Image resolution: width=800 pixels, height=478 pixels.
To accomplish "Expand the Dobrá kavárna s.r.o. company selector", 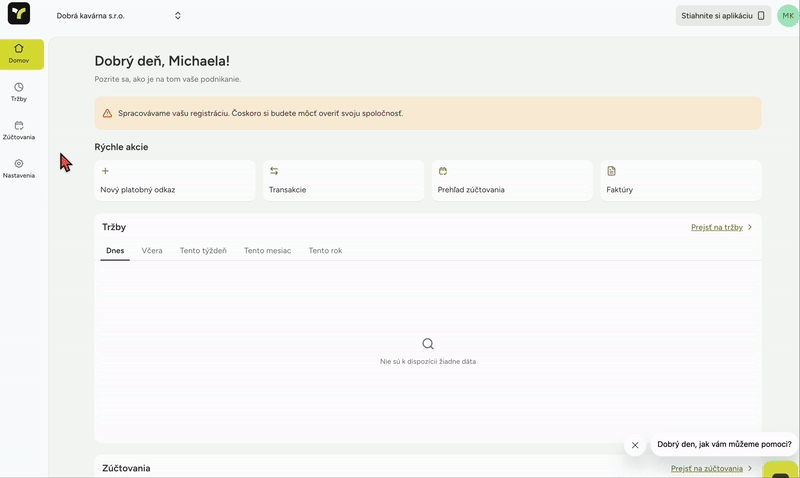I will click(118, 16).
